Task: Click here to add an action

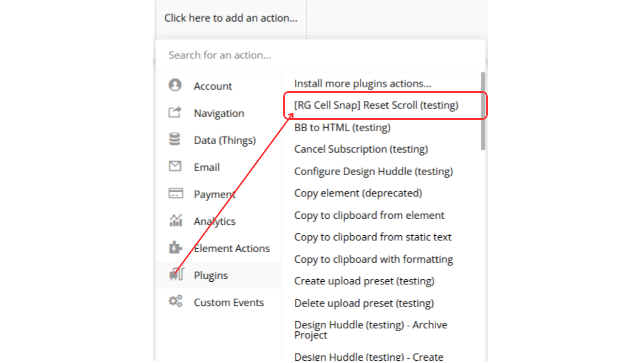Action: tap(231, 18)
